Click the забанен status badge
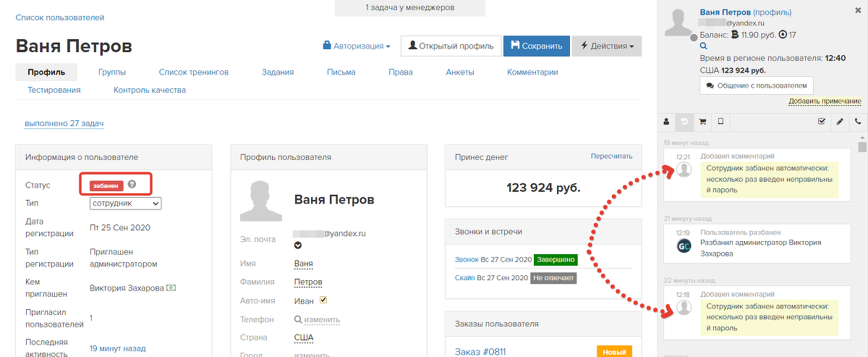Image resolution: width=868 pixels, height=357 pixels. (106, 185)
